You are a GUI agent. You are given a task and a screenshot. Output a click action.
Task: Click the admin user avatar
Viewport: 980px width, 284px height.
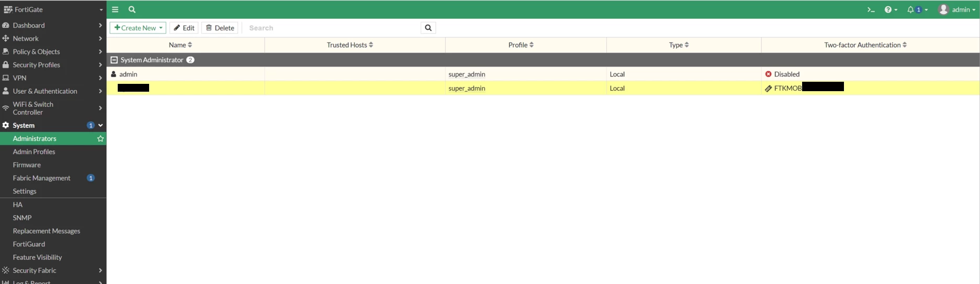[943, 9]
